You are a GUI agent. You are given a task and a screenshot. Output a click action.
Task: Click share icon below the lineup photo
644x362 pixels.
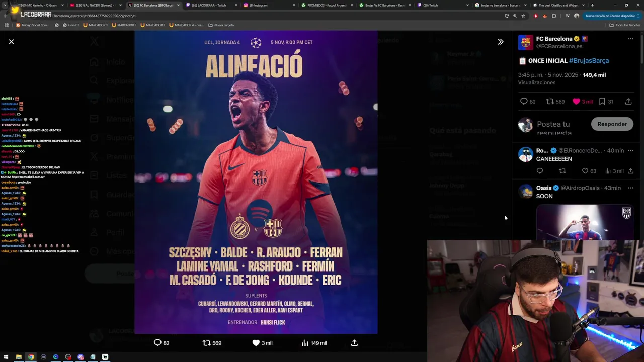(x=354, y=343)
